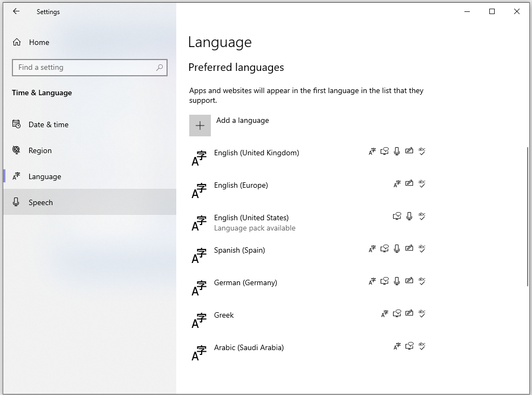Minimize the Settings window

click(x=467, y=11)
